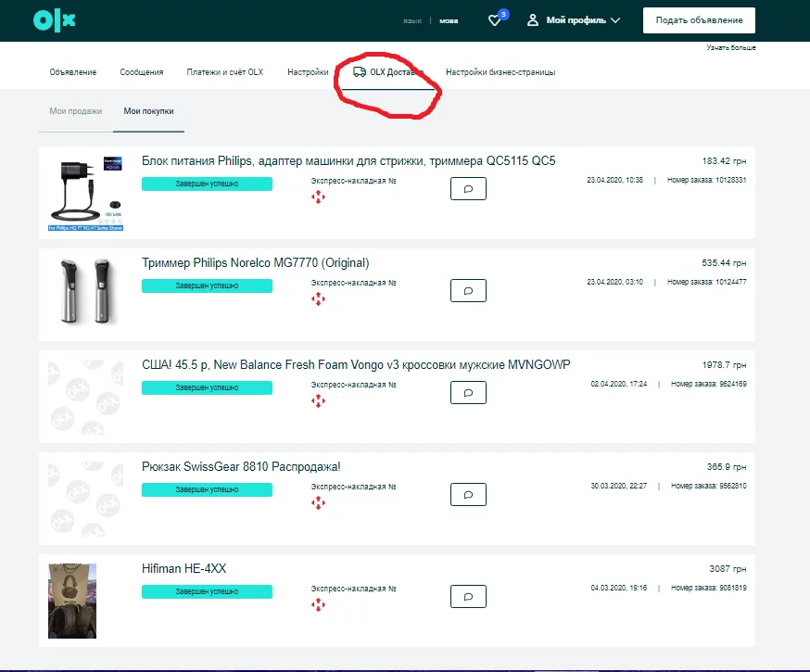
Task: Open chat for Рюкзак SwissGear order
Action: click(468, 494)
